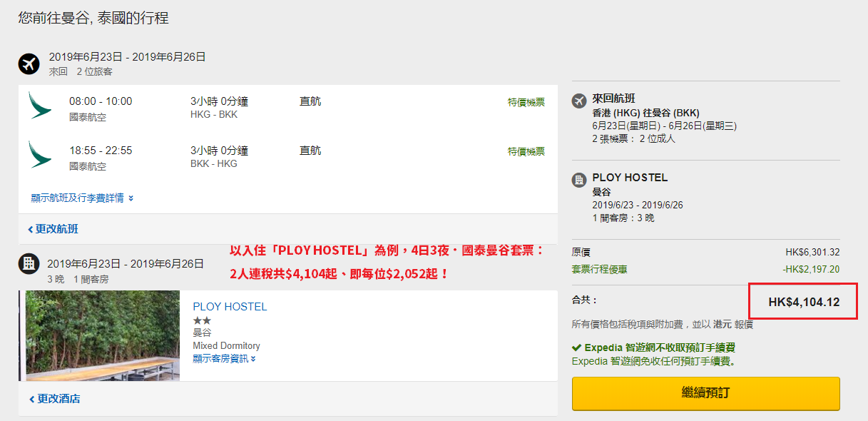Click the 來回 2 位旅客 text
The image size is (868, 421).
pyautogui.click(x=81, y=71)
